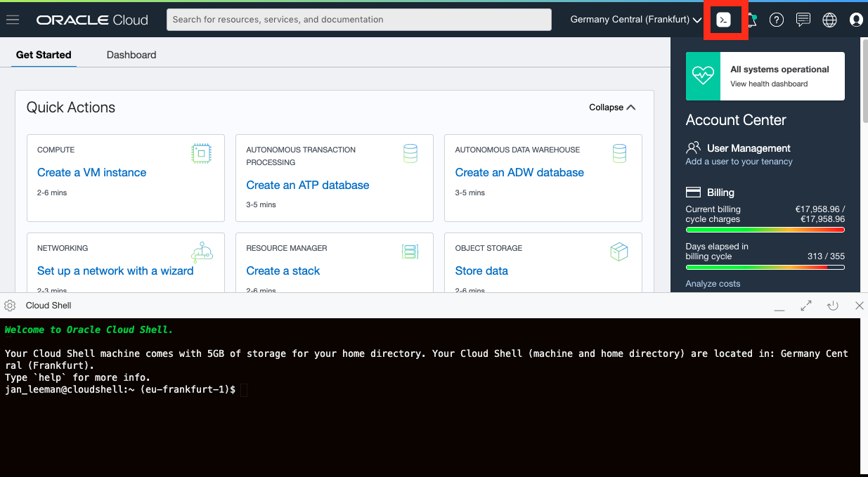Focus the resources search box

(x=358, y=20)
